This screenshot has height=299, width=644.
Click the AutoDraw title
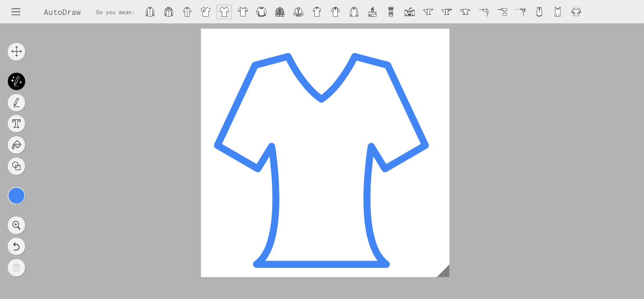pos(62,12)
